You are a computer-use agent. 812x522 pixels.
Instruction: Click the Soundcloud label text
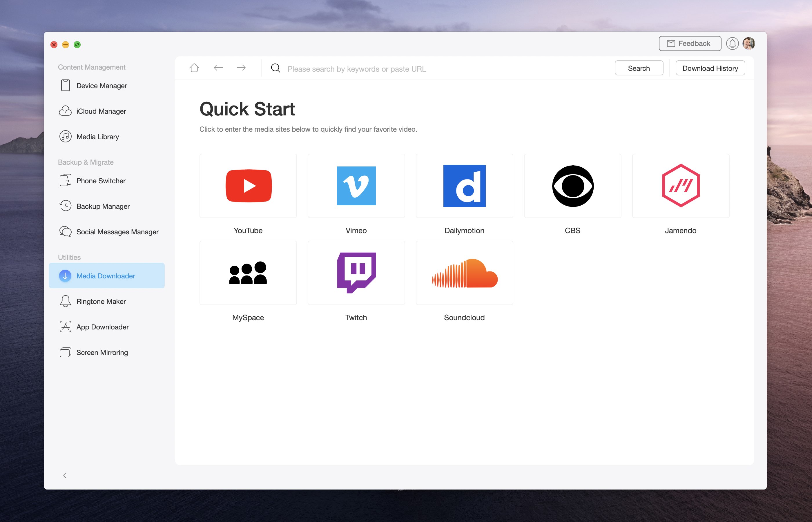(x=464, y=318)
